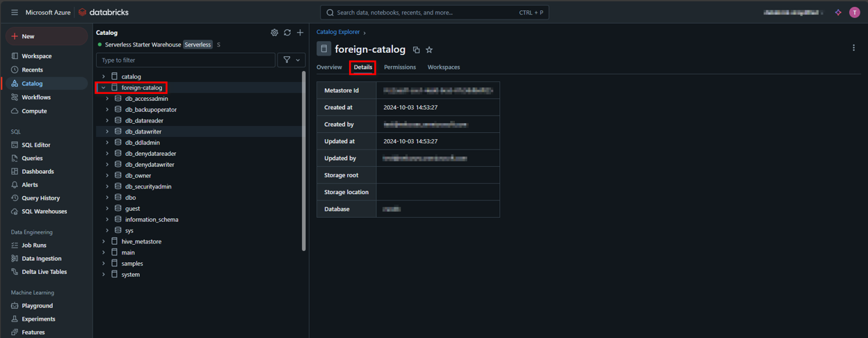Viewport: 868px width, 338px height.
Task: Copy the foreign-catalog name
Action: tap(416, 50)
